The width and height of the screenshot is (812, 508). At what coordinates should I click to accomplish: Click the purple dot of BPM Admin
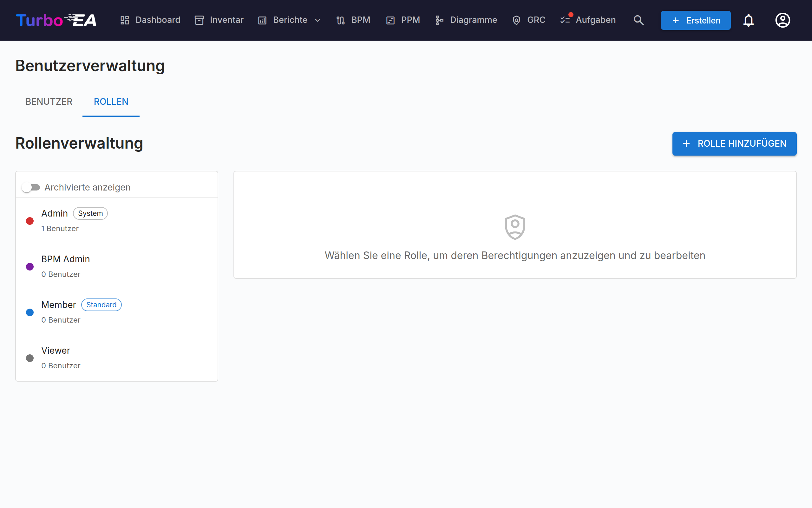click(x=30, y=266)
